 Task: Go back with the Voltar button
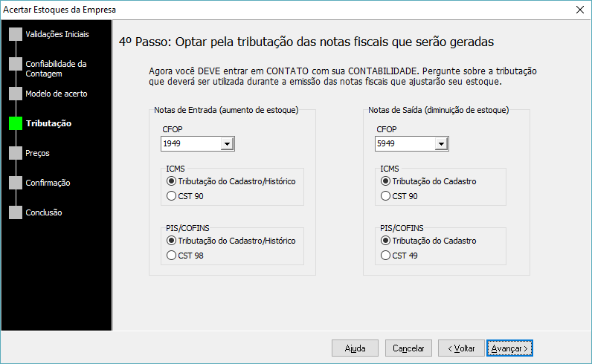(461, 348)
